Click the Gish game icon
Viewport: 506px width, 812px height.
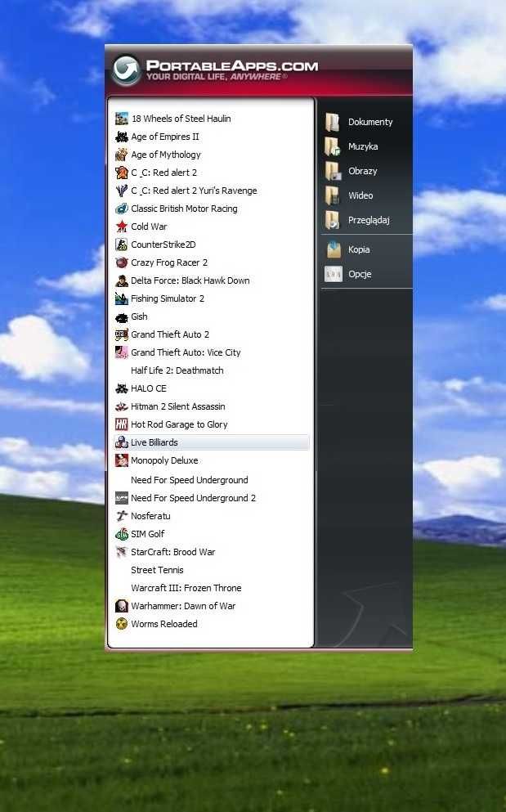(x=121, y=317)
